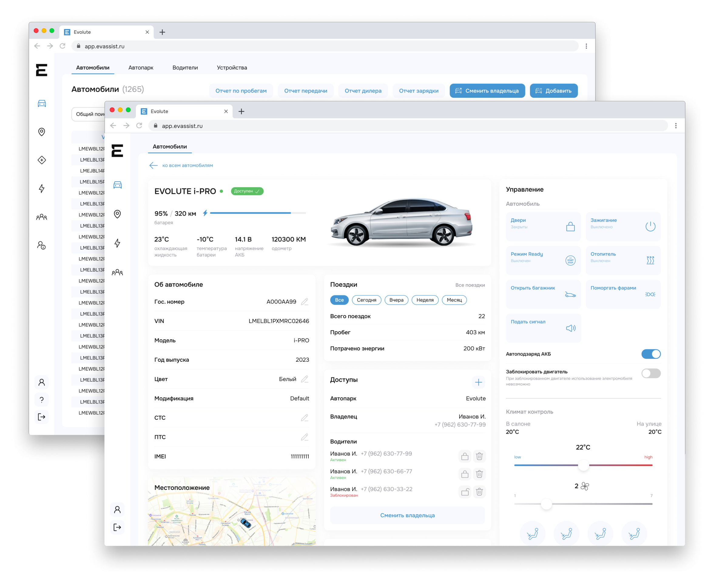Viewport: 728px width, 576px height.
Task: Adjust climate temperature slider handle
Action: click(584, 466)
